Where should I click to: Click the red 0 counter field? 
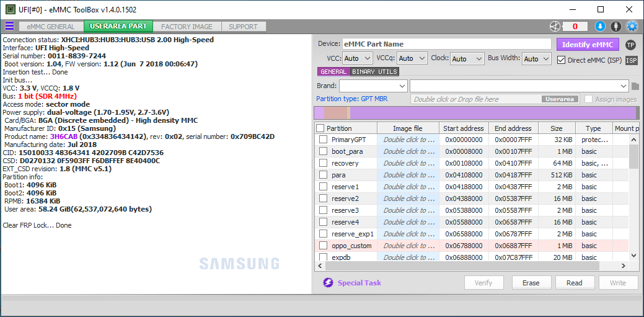pyautogui.click(x=575, y=27)
